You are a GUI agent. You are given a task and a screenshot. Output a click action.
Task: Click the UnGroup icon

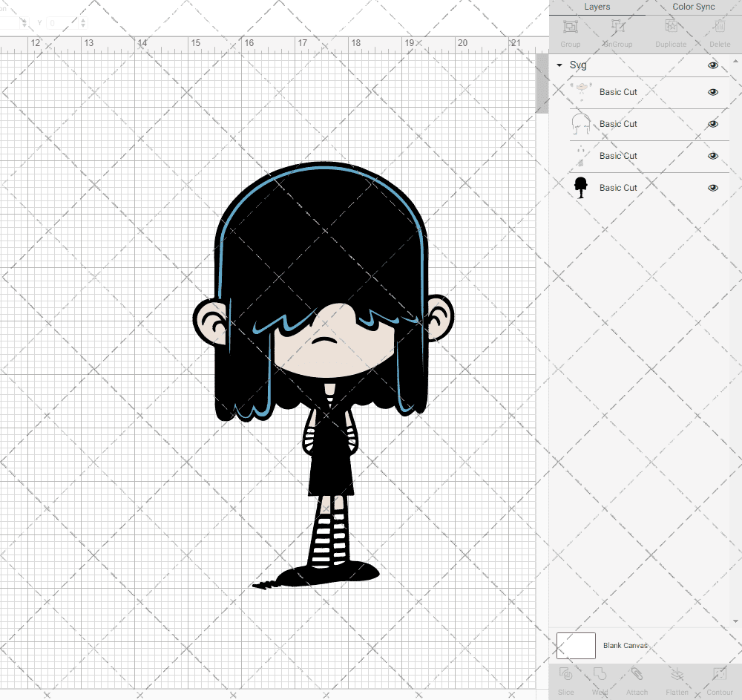(x=617, y=27)
